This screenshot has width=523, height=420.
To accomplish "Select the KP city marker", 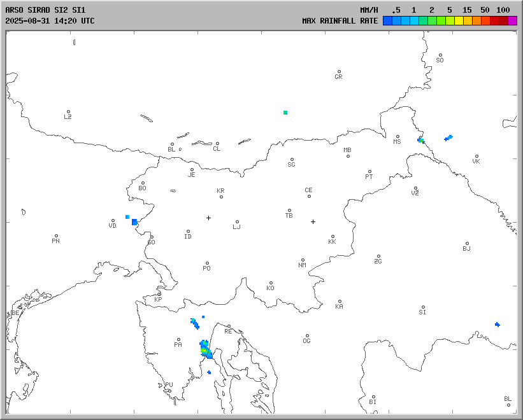I will tap(160, 294).
